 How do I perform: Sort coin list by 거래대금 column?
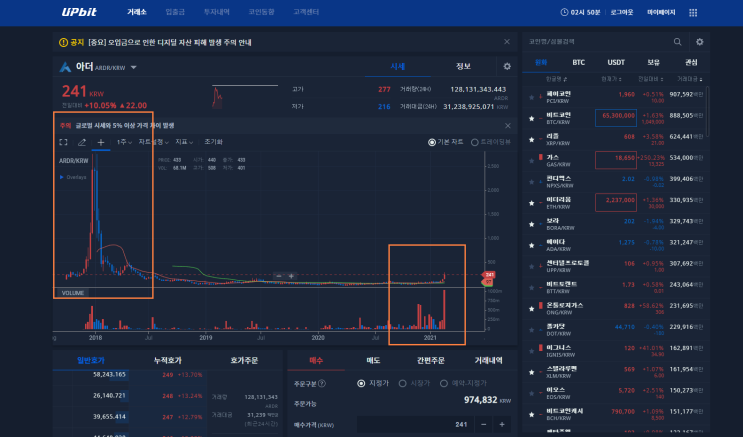(x=689, y=79)
